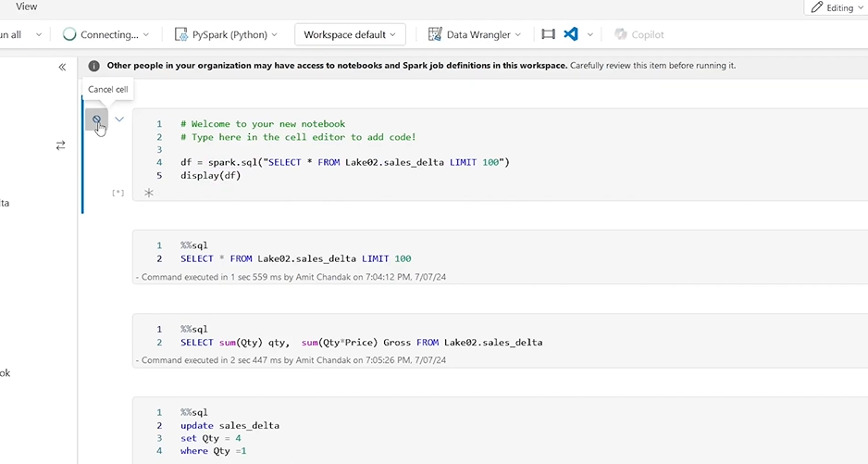Click the spinning connection status icon
Image resolution: width=868 pixels, height=464 pixels.
(69, 34)
